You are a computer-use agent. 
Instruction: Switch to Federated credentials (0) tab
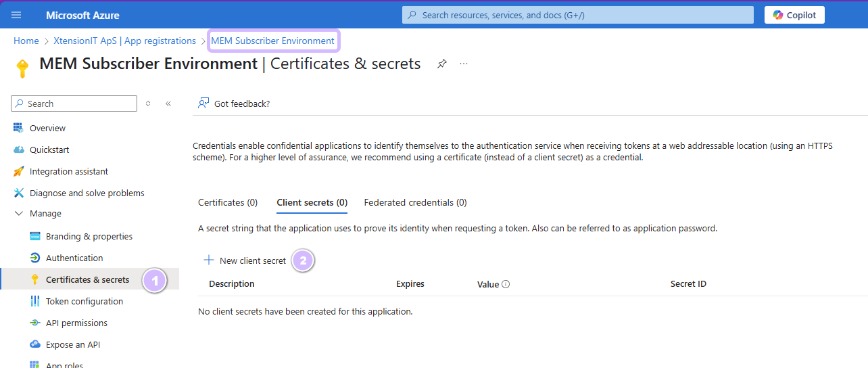(x=415, y=202)
